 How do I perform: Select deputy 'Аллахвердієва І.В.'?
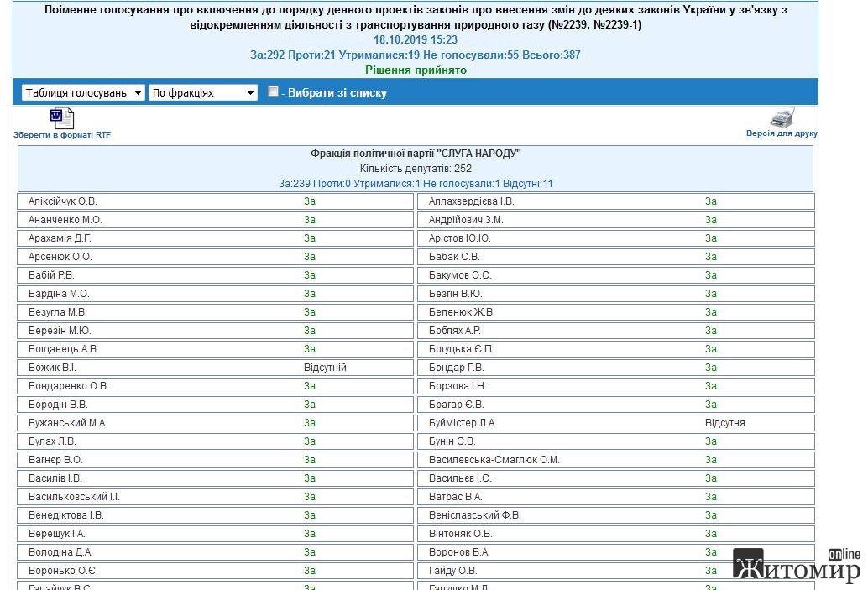(471, 201)
